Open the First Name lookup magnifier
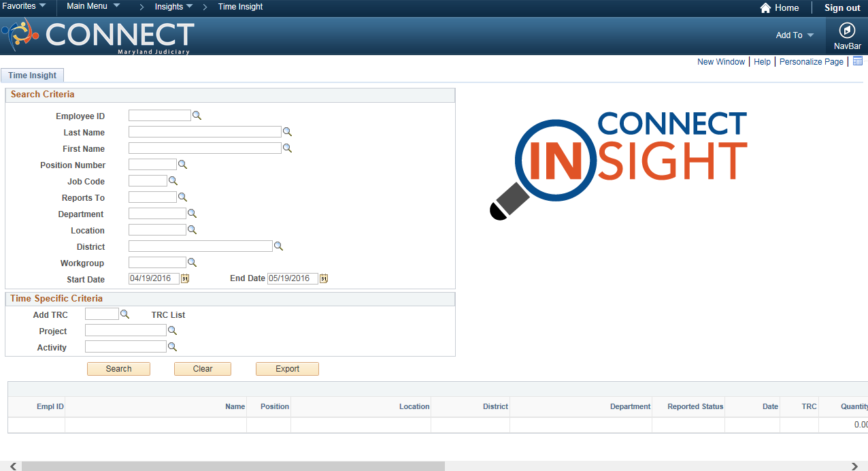The width and height of the screenshot is (868, 471). point(287,148)
